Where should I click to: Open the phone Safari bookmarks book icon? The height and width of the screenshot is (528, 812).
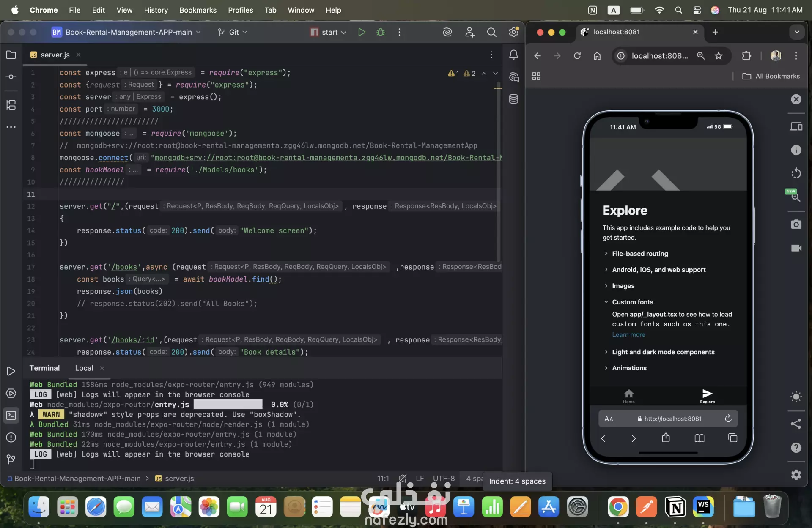click(x=700, y=438)
